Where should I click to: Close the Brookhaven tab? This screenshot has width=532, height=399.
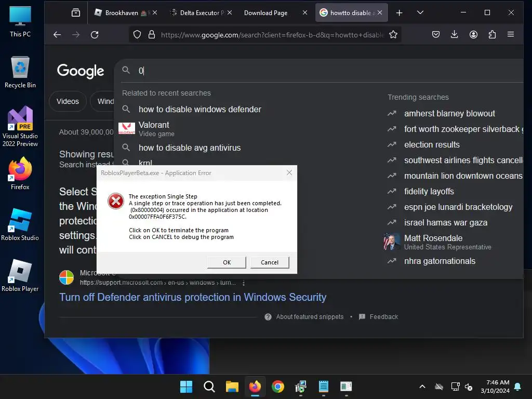(155, 12)
